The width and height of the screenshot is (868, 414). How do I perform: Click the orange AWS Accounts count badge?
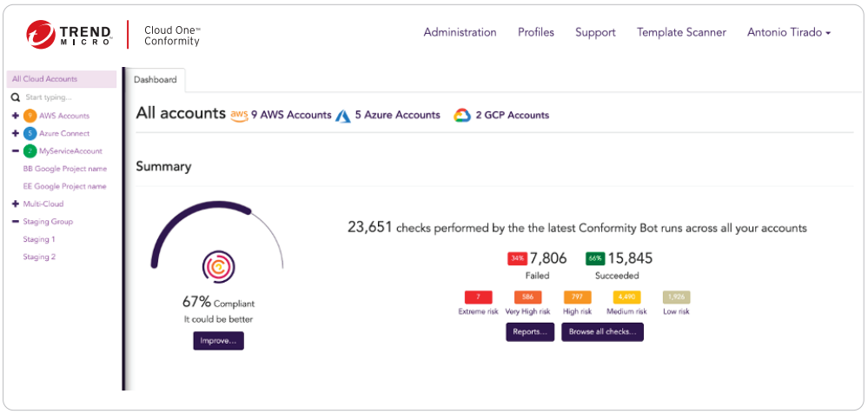pos(30,116)
